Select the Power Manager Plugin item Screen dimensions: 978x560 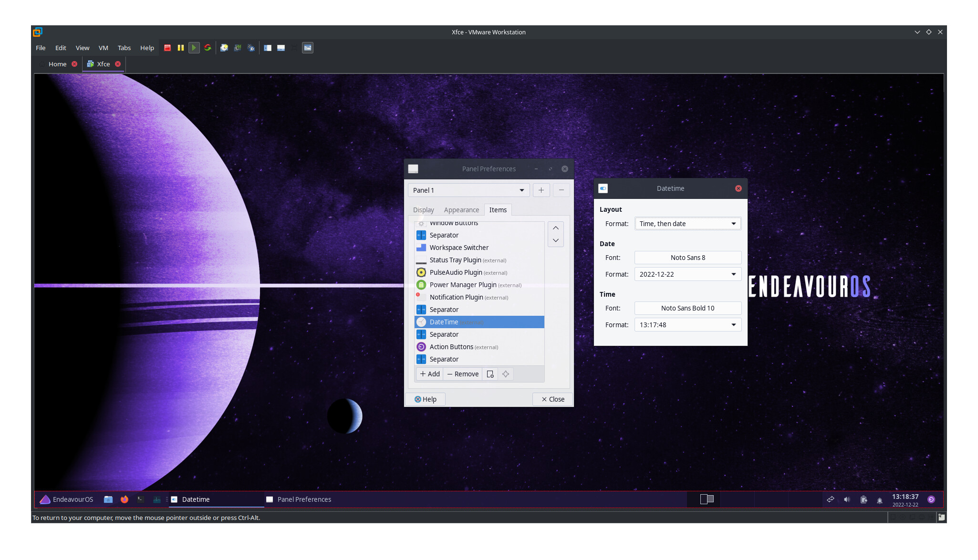462,285
